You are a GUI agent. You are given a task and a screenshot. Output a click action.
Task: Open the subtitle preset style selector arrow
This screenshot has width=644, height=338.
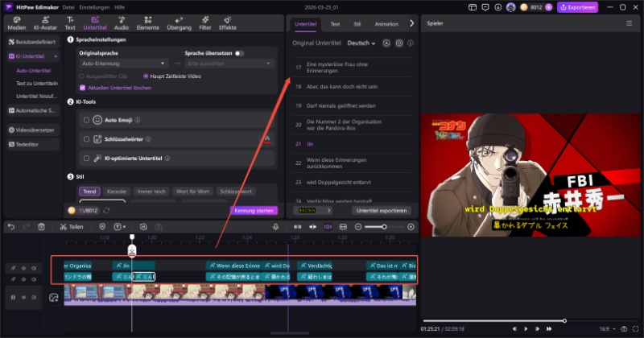click(x=329, y=210)
